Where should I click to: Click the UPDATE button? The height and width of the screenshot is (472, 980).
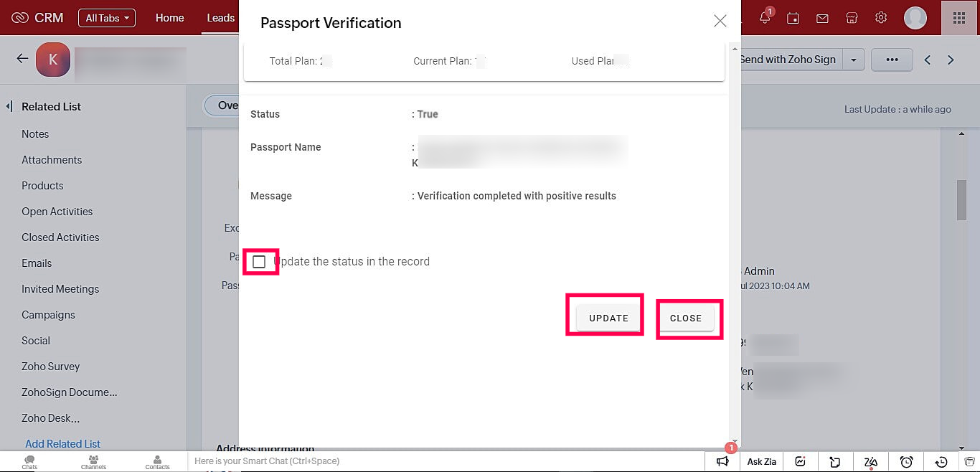coord(608,318)
